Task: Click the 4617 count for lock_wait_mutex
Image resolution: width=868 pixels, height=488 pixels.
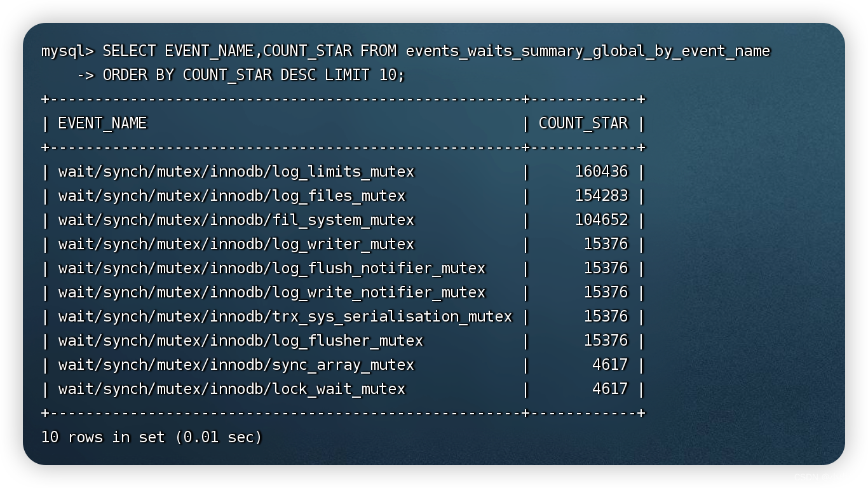Action: point(610,389)
